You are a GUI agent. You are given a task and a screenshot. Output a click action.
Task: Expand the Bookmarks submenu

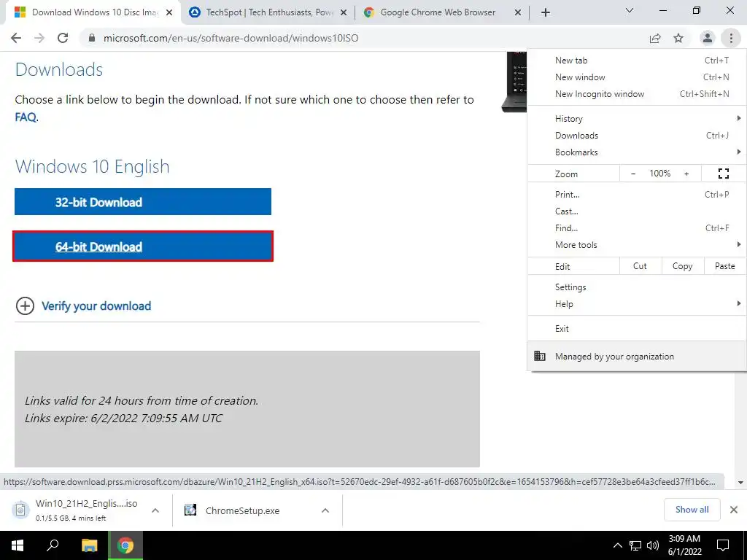click(x=636, y=152)
